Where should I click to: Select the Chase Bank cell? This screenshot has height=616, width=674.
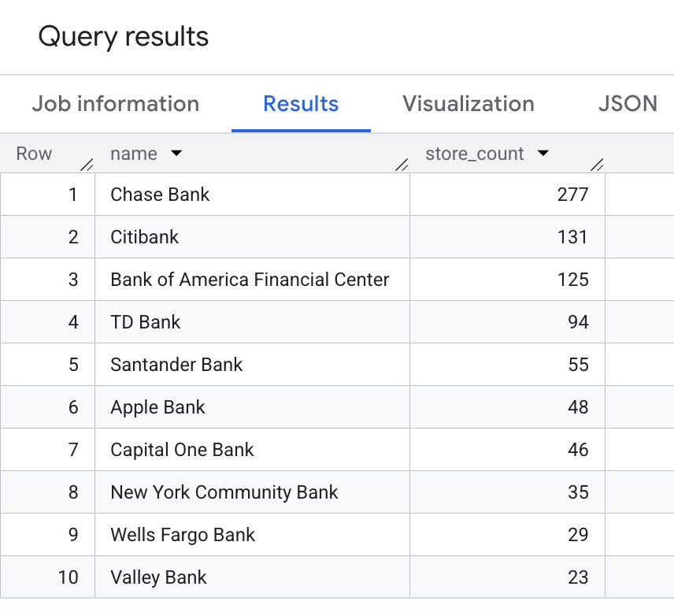[x=160, y=194]
